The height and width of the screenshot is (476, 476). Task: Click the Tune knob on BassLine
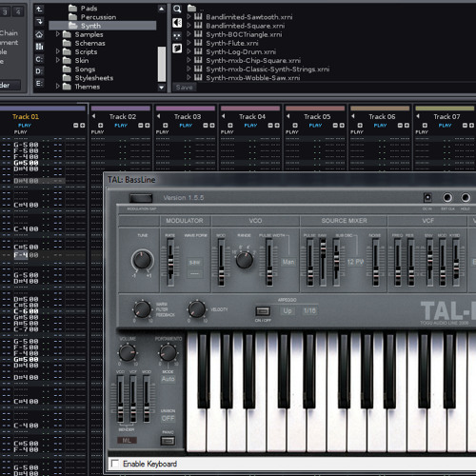(x=142, y=260)
